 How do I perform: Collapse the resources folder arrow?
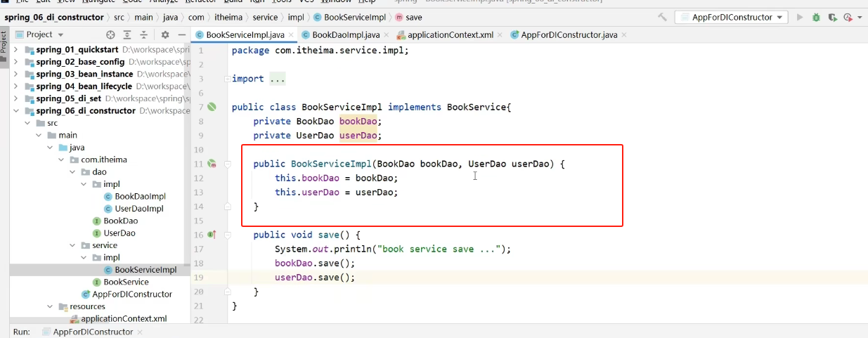pos(51,306)
